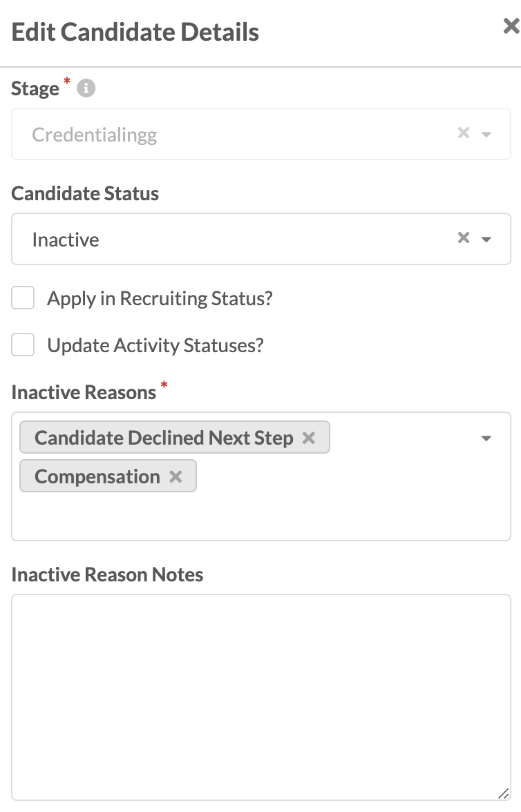
Task: Click inside the Inactive Reason Notes textarea
Action: tap(260, 697)
